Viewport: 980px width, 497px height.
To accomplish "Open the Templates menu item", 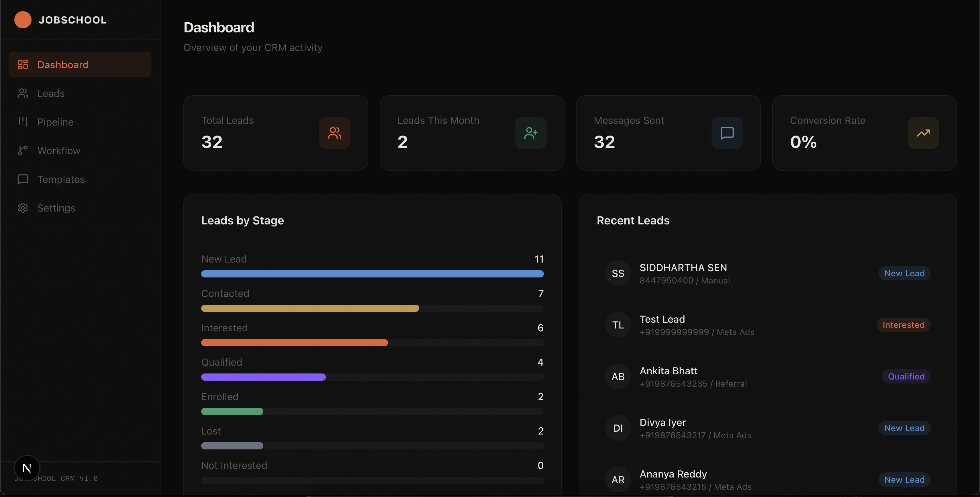I will [x=61, y=179].
